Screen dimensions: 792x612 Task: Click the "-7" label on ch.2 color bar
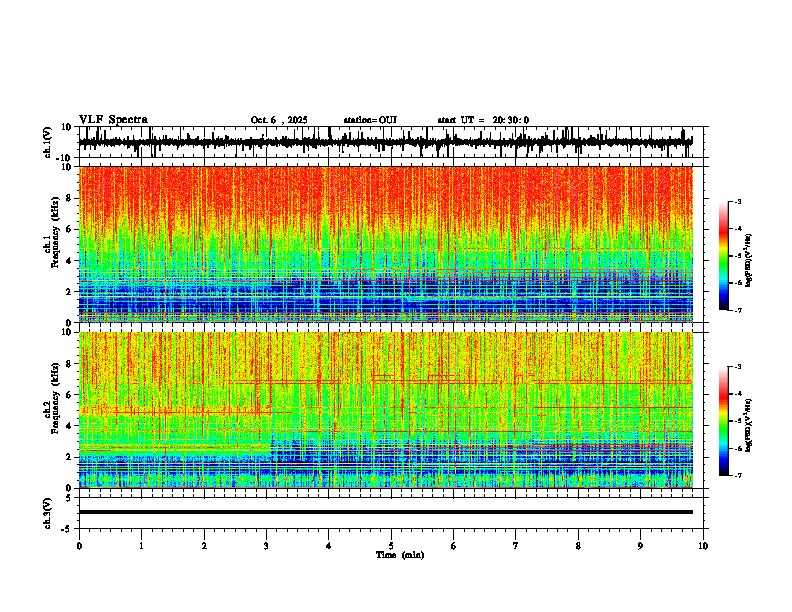737,475
